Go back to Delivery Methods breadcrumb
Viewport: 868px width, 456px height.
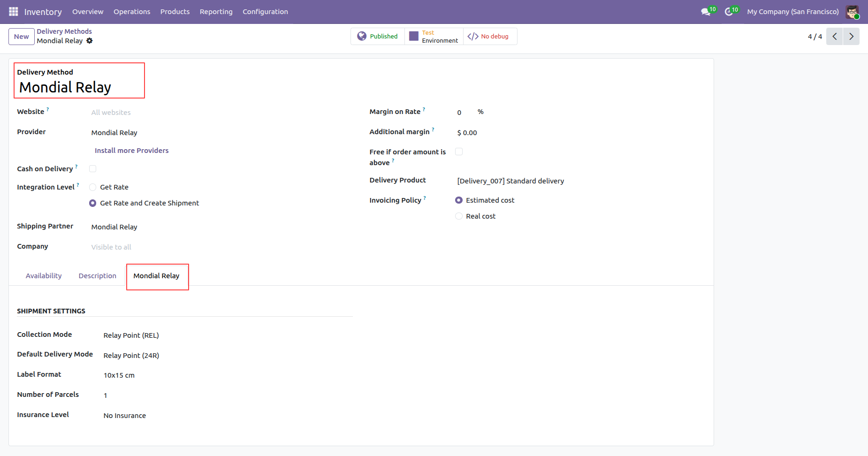64,31
